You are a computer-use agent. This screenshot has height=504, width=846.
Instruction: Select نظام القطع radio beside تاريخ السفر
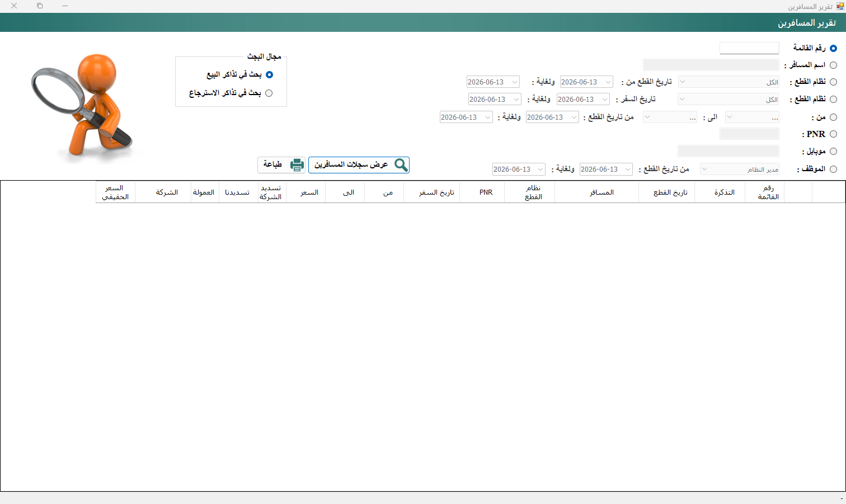[834, 99]
